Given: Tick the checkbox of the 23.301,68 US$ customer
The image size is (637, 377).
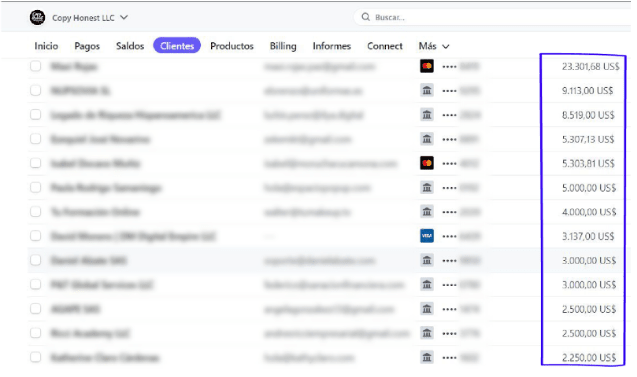Looking at the screenshot, I should (x=36, y=66).
